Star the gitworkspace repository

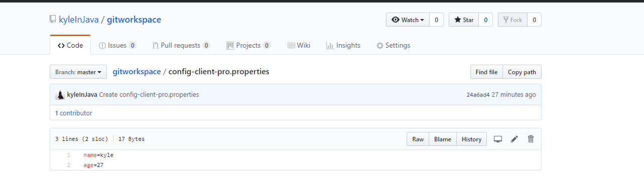click(464, 20)
